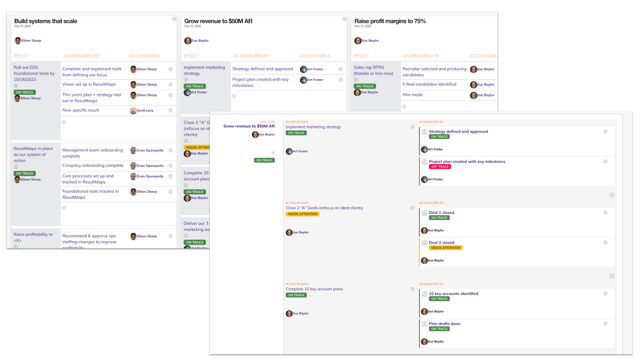Image resolution: width=644 pixels, height=362 pixels.
Task: Open gear options for Deal 1 closed
Action: pyautogui.click(x=605, y=212)
